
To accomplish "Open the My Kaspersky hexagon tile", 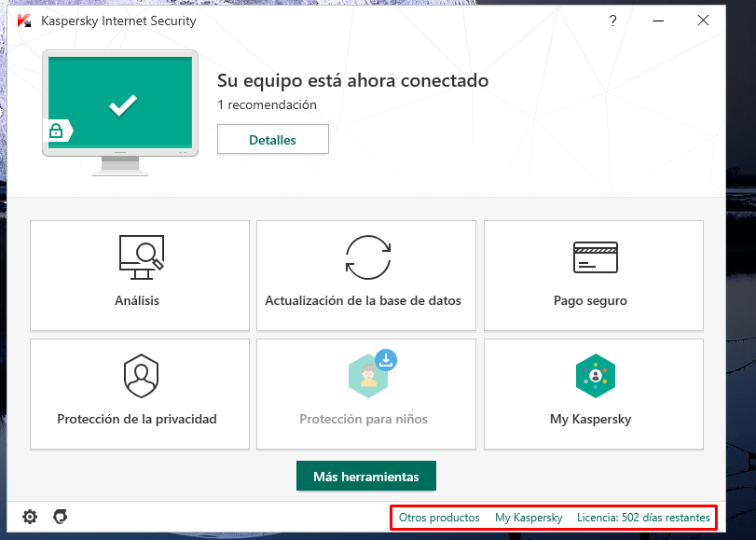I will point(594,394).
